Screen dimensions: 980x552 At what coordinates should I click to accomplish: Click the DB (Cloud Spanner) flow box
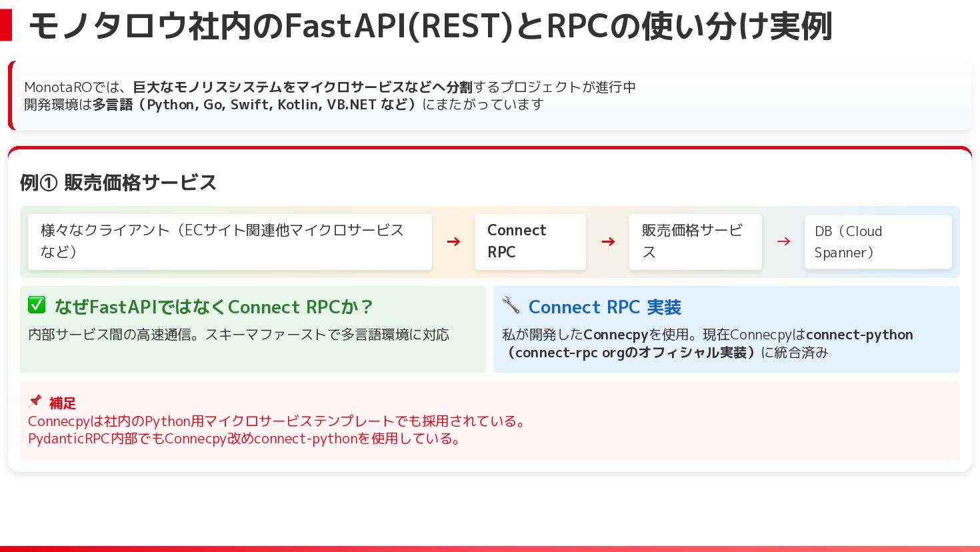[878, 241]
